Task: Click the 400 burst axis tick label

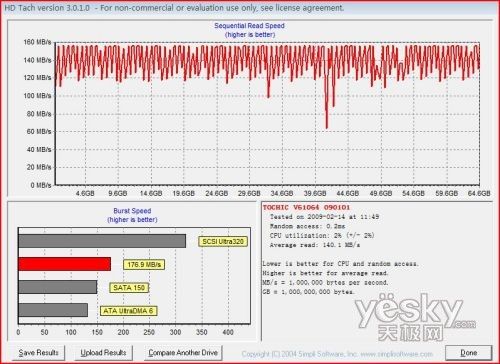Action: tap(228, 332)
